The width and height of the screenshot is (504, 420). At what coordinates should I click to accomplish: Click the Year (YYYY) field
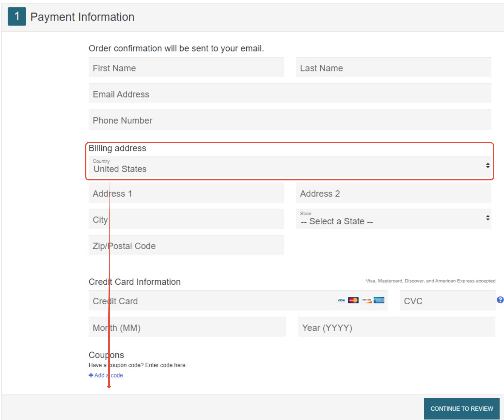[x=396, y=327]
